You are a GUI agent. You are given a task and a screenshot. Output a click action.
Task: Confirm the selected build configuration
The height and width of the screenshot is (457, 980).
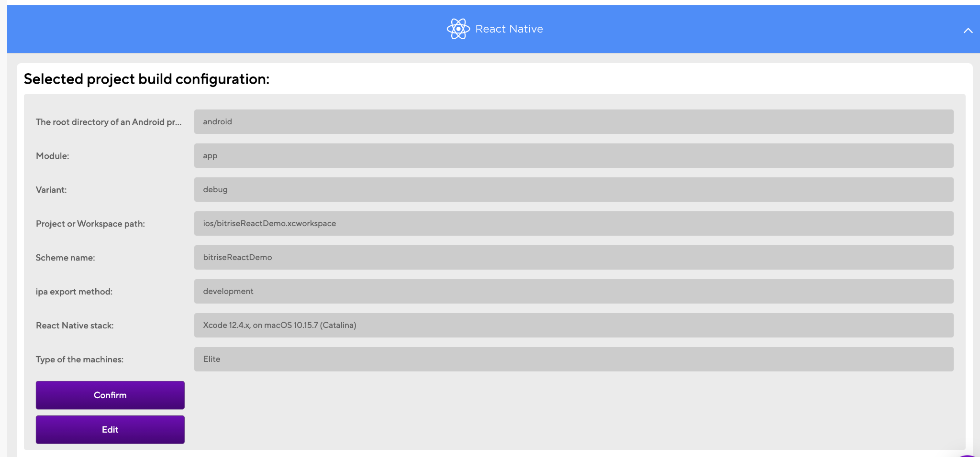pyautogui.click(x=110, y=395)
